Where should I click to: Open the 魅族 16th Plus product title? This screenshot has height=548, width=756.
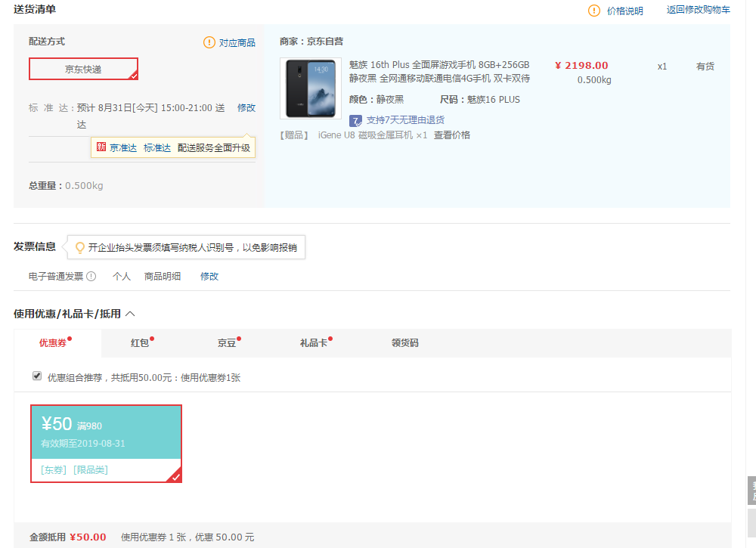pyautogui.click(x=439, y=71)
